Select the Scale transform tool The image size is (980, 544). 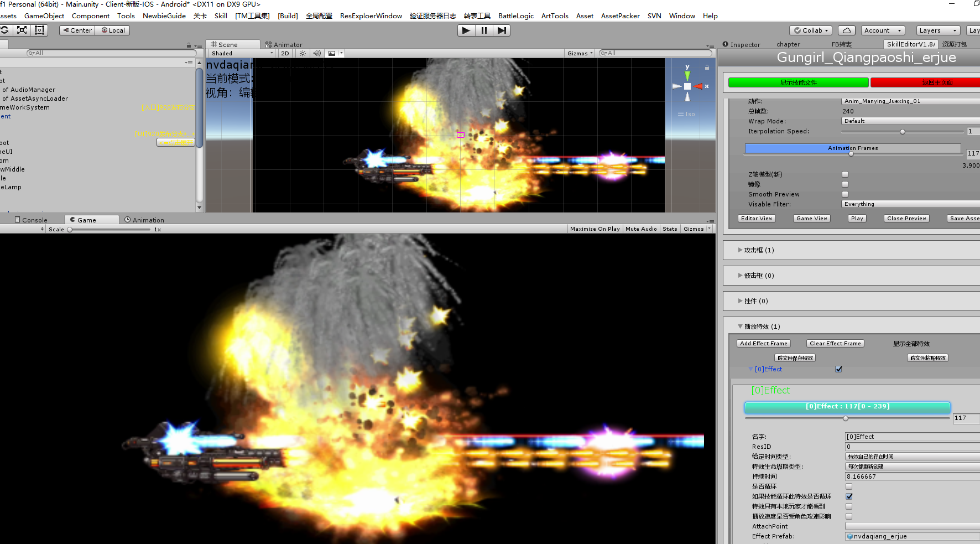(22, 30)
